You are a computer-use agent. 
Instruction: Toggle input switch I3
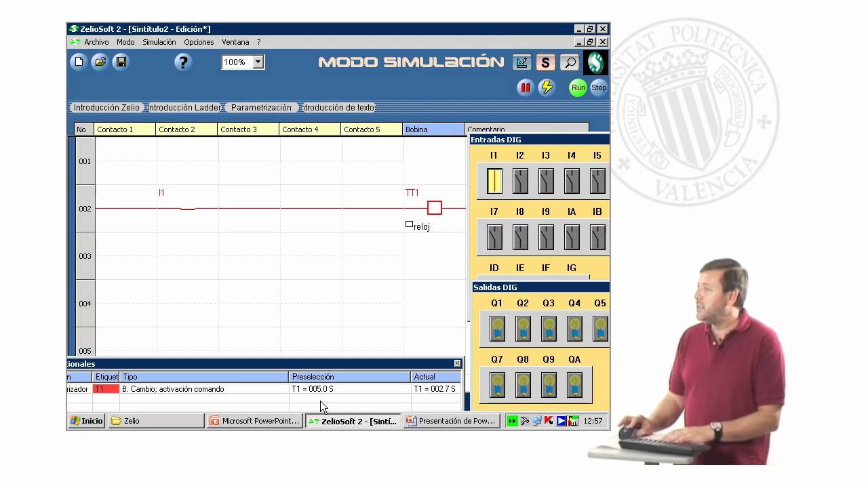click(546, 181)
